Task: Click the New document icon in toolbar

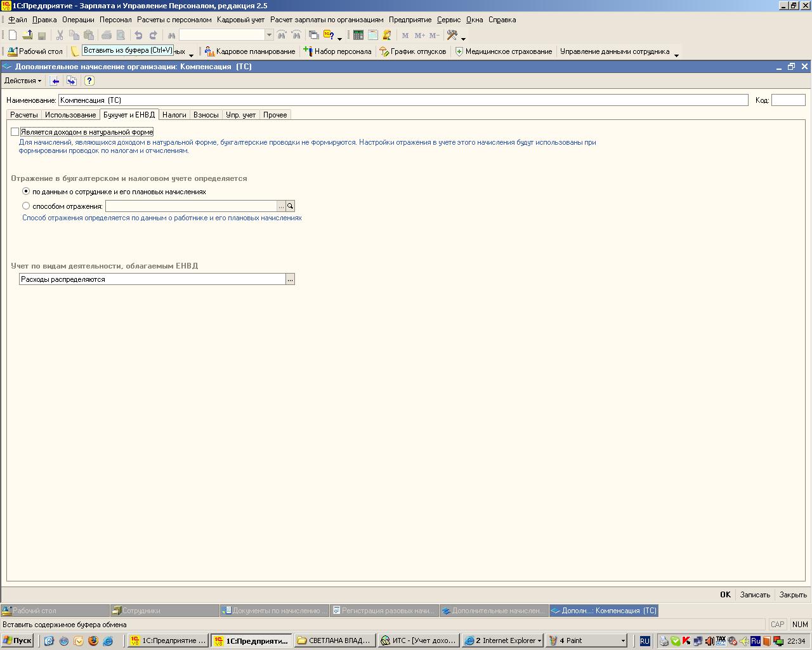Action: coord(12,36)
